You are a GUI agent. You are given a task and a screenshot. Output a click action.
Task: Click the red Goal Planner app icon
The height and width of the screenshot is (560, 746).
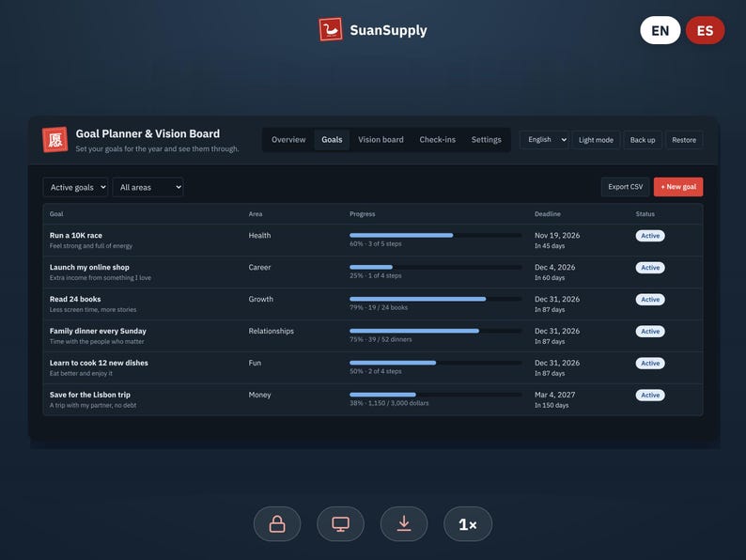tap(55, 139)
